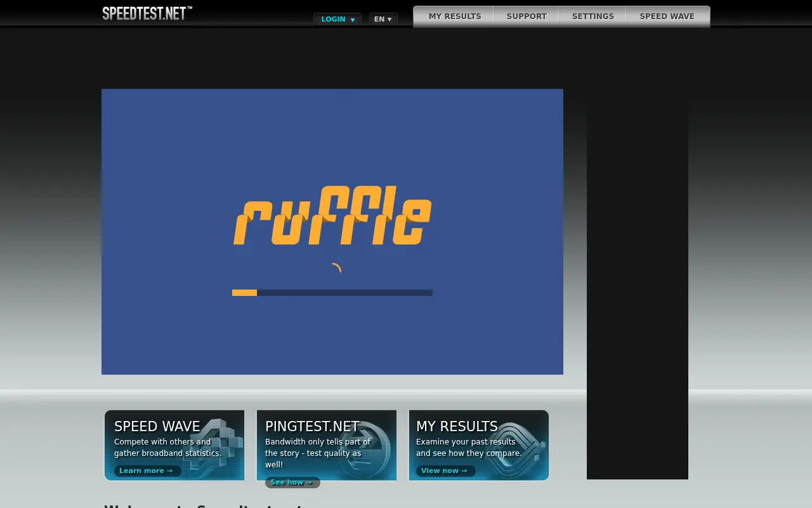Click the Speed Wave card heading
The width and height of the screenshot is (812, 508).
[x=157, y=426]
